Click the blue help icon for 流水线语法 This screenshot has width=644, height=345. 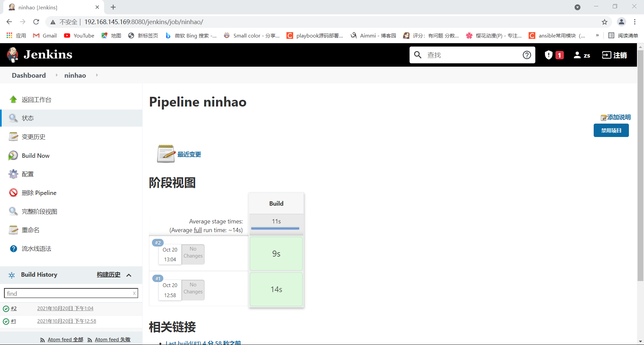(x=13, y=249)
